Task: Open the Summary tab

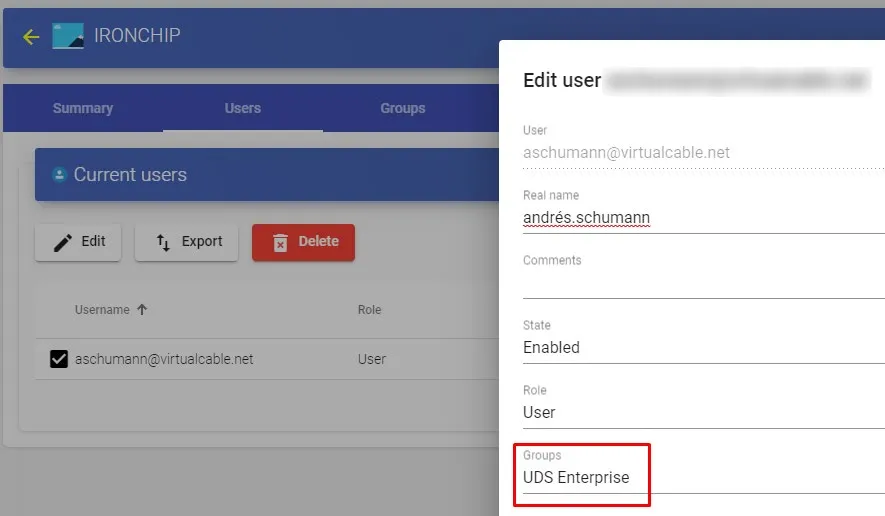Action: pos(83,108)
